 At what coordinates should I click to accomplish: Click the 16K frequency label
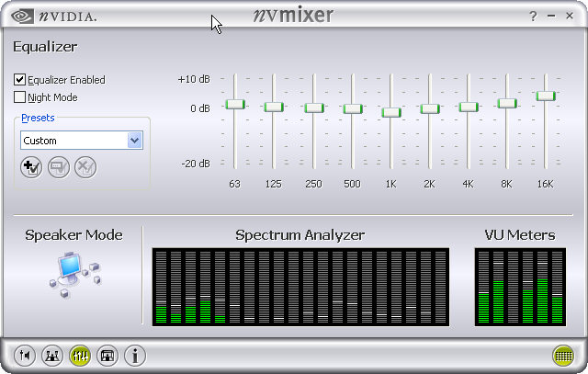click(x=545, y=184)
